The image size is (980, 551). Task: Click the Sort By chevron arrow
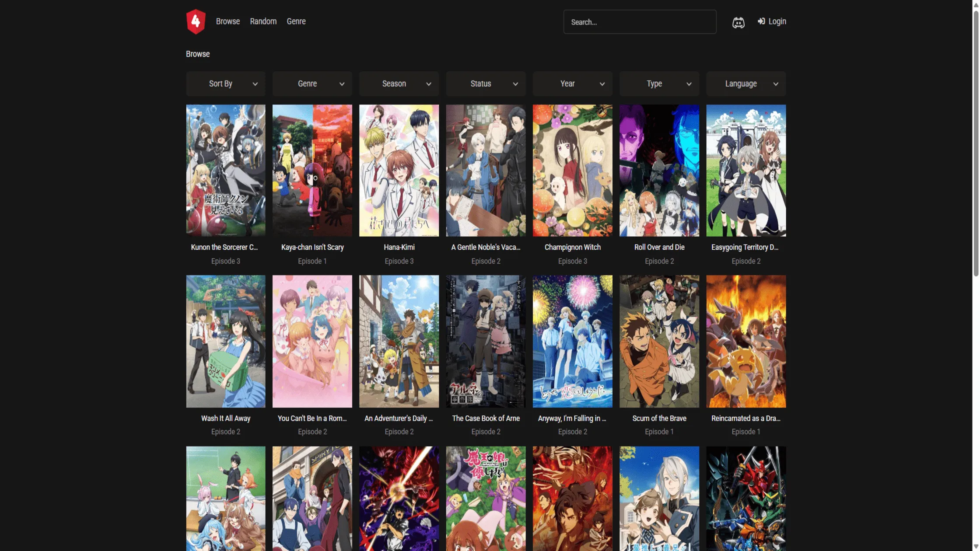click(255, 84)
